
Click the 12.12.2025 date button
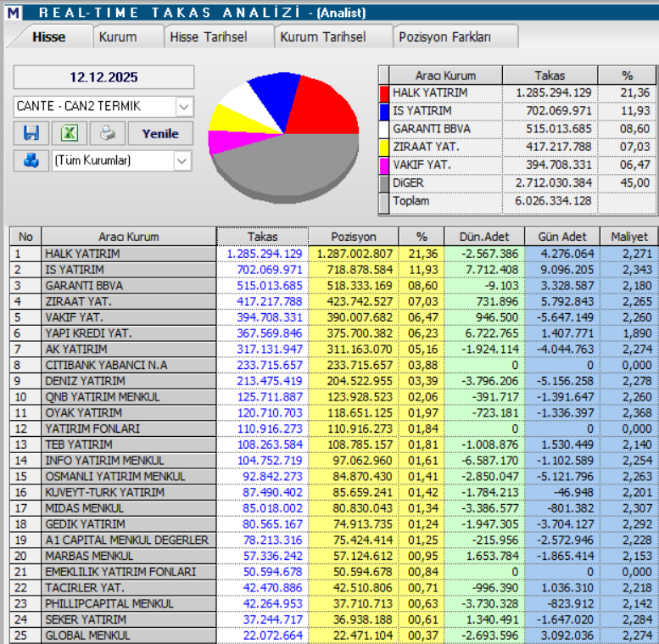coord(103,77)
